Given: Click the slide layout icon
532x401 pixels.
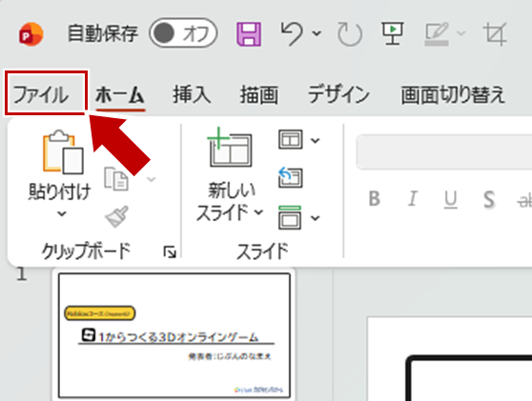Looking at the screenshot, I should tap(291, 139).
